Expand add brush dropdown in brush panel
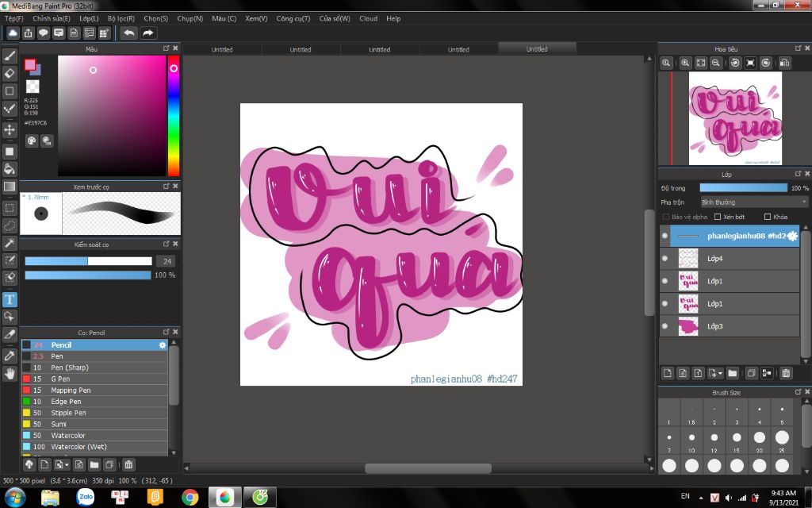The image size is (812, 508). [x=67, y=464]
